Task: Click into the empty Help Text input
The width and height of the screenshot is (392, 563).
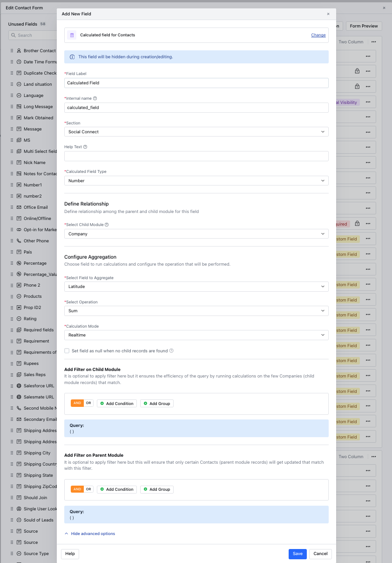Action: [196, 156]
